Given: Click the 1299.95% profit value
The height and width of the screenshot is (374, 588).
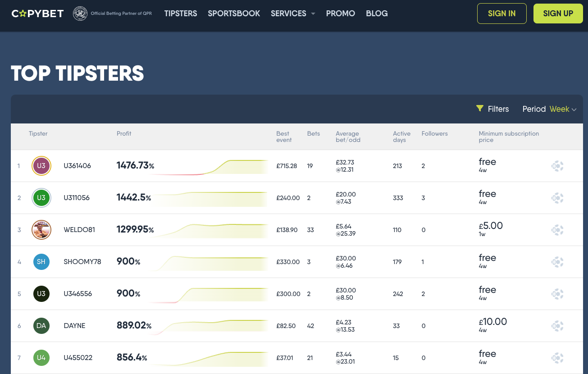Looking at the screenshot, I should pos(135,230).
